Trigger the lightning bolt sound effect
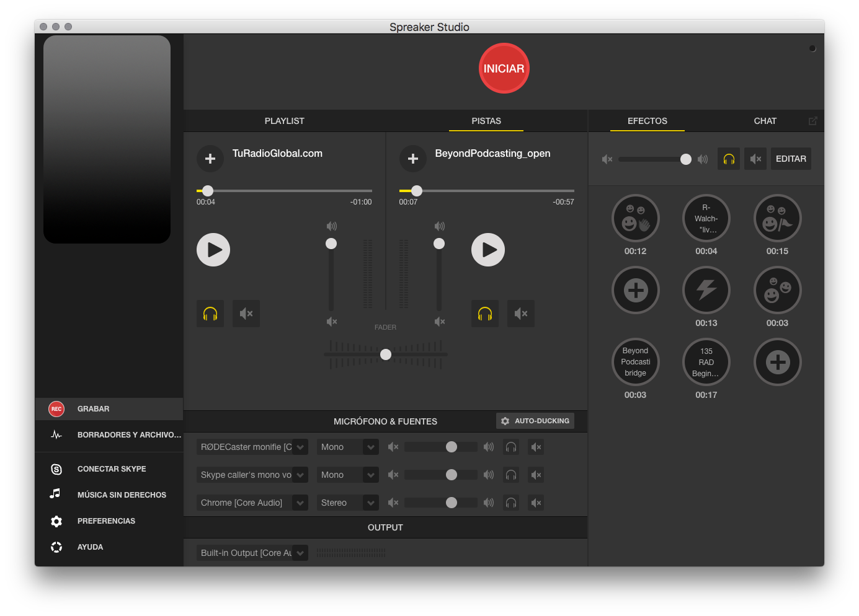This screenshot has width=859, height=616. click(706, 290)
